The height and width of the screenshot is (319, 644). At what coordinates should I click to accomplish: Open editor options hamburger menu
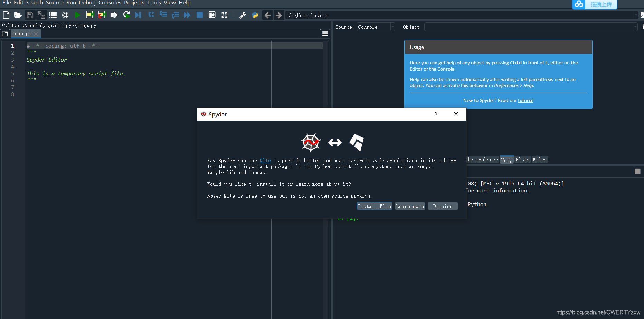[x=325, y=34]
